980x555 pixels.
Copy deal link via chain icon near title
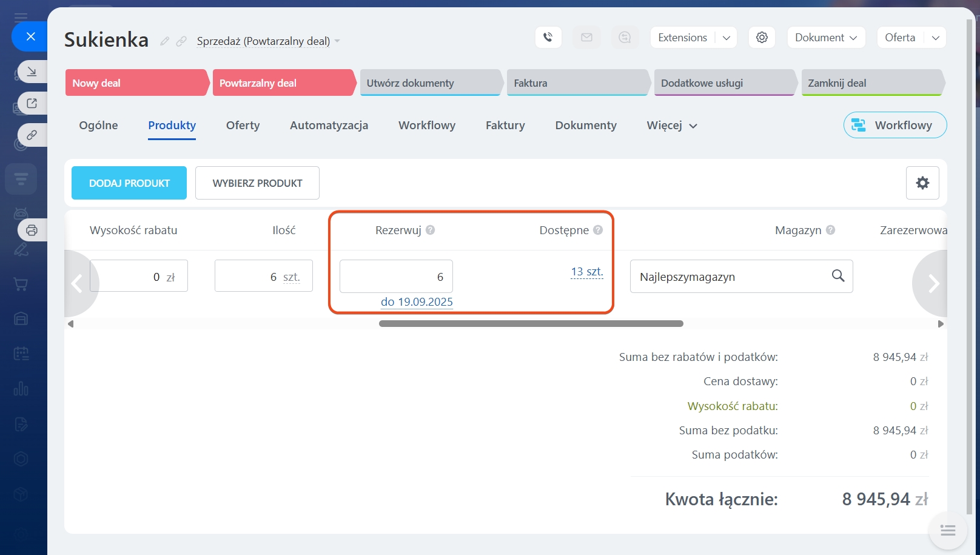(x=181, y=41)
